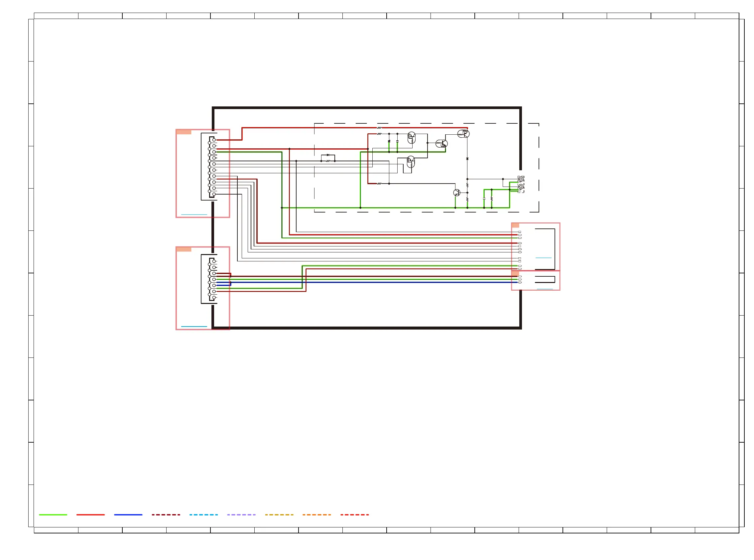The width and height of the screenshot is (754, 560).
Task: Click the bottom pin of lower-left connector
Action: click(x=214, y=298)
